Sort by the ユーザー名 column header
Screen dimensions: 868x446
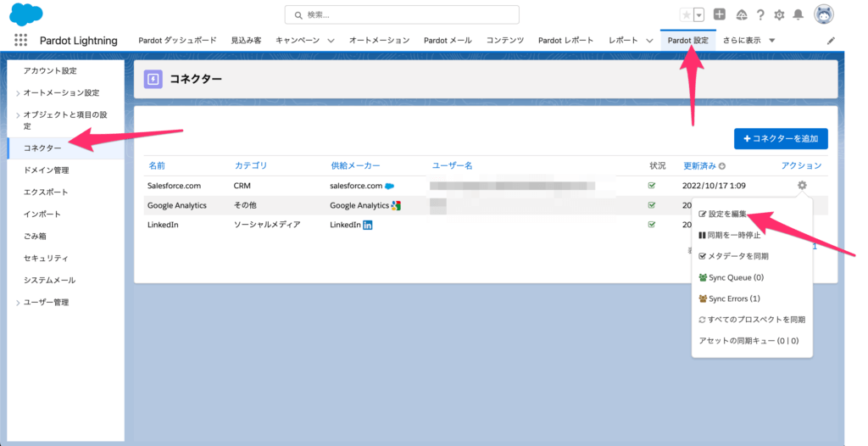coord(453,165)
